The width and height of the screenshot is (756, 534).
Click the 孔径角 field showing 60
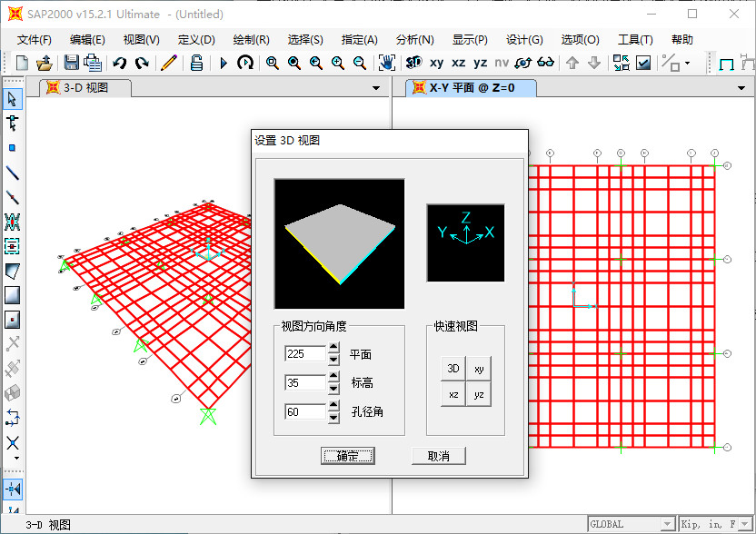pos(305,411)
